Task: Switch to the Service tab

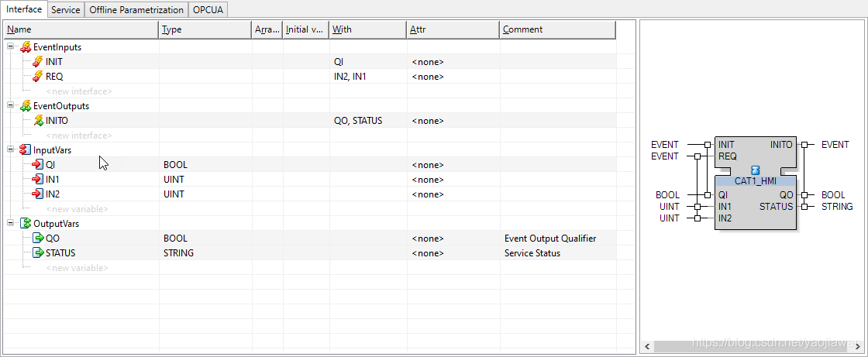Action: [x=66, y=10]
